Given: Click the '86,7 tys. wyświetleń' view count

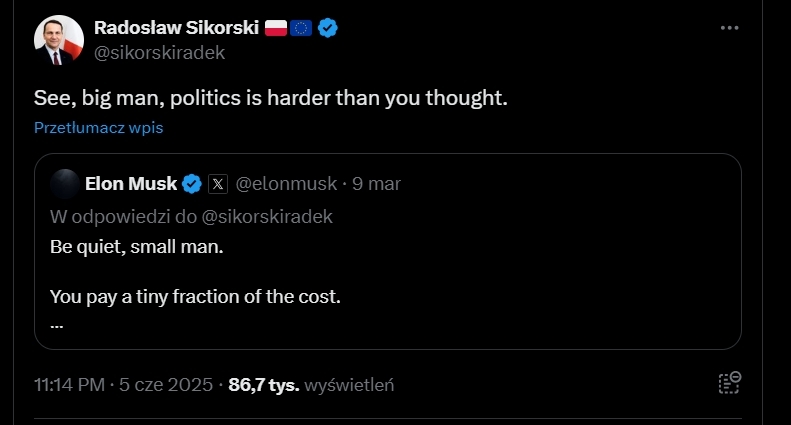Looking at the screenshot, I should pos(312,384).
